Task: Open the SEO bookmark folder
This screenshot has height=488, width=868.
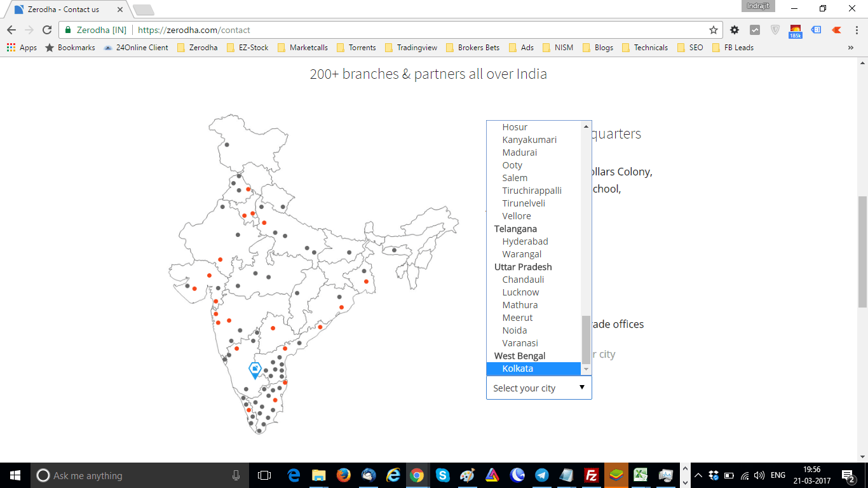Action: [690, 48]
